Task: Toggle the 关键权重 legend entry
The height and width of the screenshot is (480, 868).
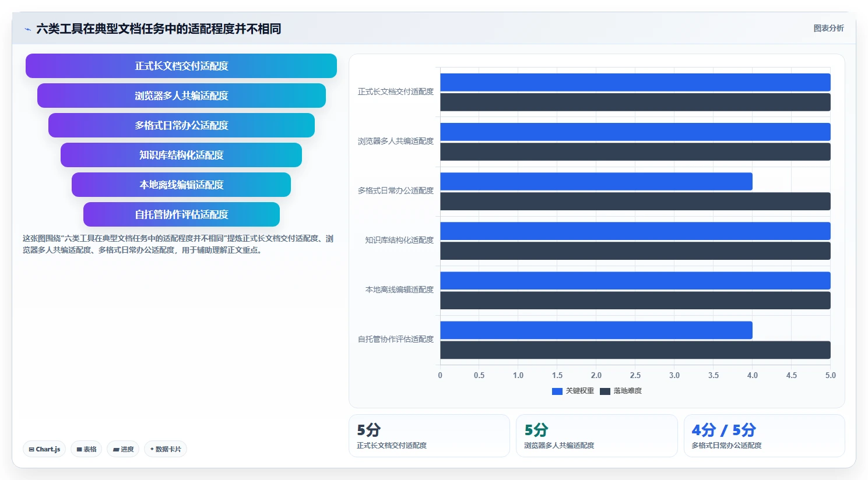Action: pyautogui.click(x=573, y=391)
